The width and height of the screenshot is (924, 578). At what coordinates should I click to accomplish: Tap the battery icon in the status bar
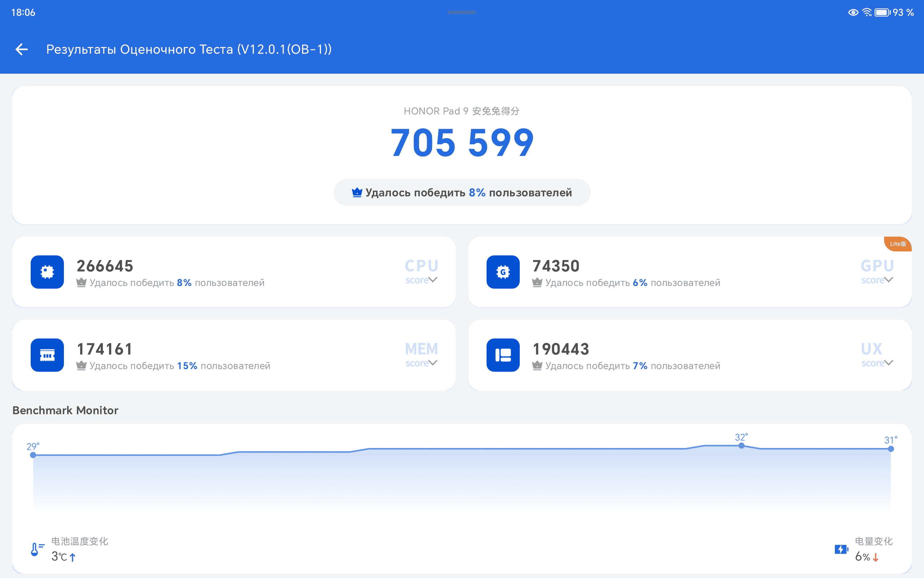pos(883,12)
